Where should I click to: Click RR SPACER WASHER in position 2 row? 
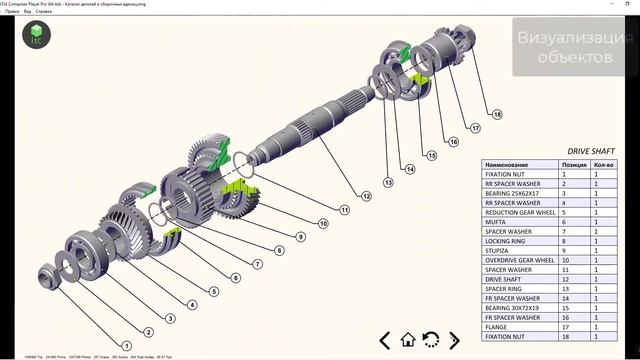coord(513,184)
